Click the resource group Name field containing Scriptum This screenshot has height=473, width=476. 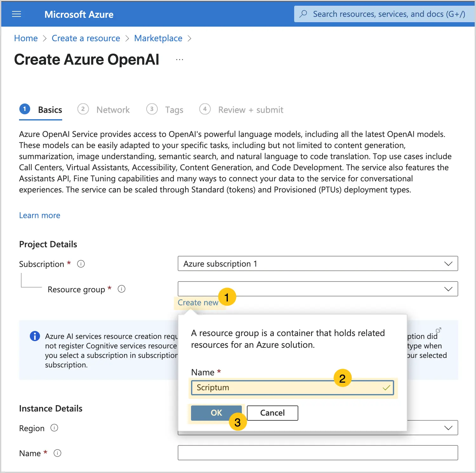click(292, 388)
